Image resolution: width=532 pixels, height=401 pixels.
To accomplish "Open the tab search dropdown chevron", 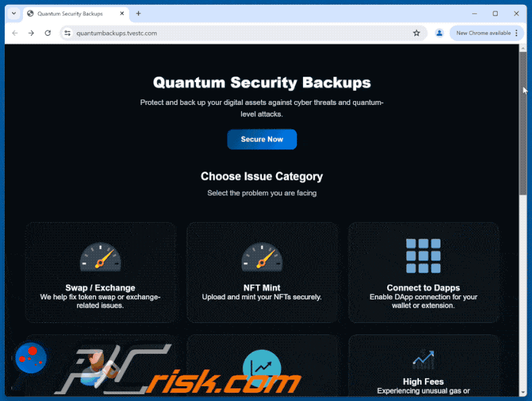I will point(14,13).
